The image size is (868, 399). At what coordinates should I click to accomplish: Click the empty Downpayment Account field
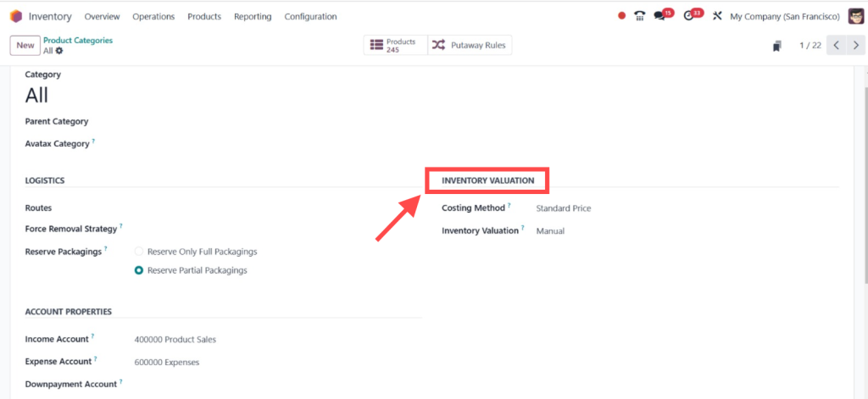278,384
